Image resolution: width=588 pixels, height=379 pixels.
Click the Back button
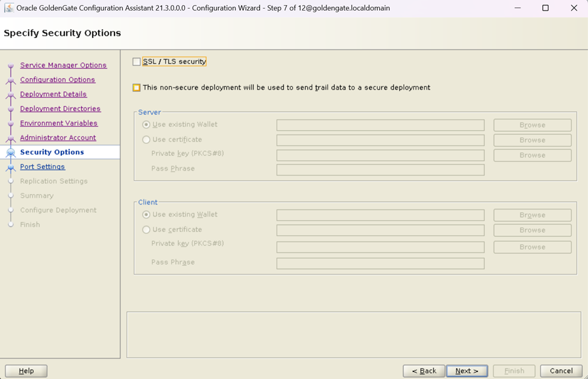click(x=423, y=371)
